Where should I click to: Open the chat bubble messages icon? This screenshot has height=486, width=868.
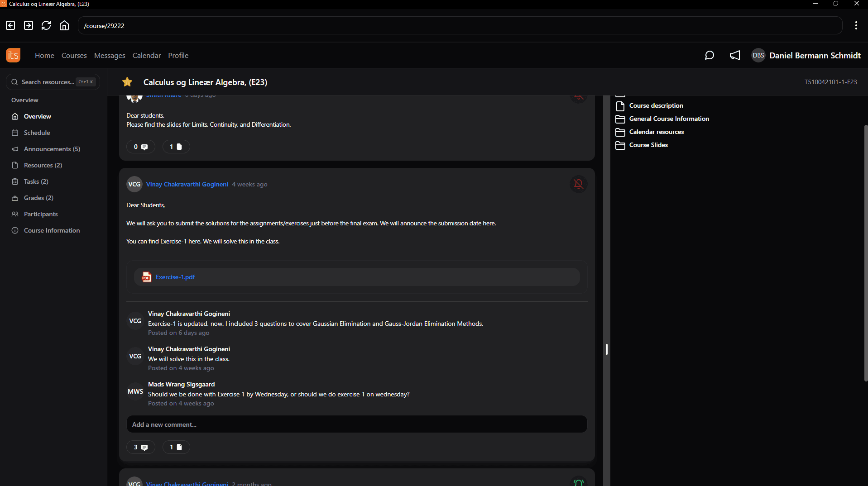pos(709,55)
